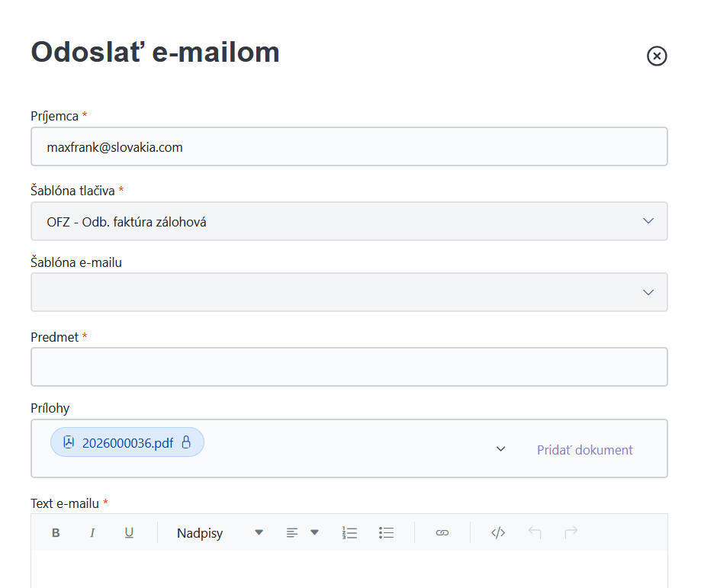
Task: Apply italic formatting to email text
Action: pos(92,532)
